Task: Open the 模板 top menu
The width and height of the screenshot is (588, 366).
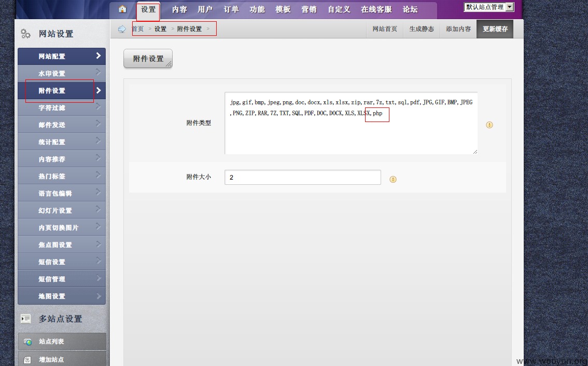Action: (283, 9)
